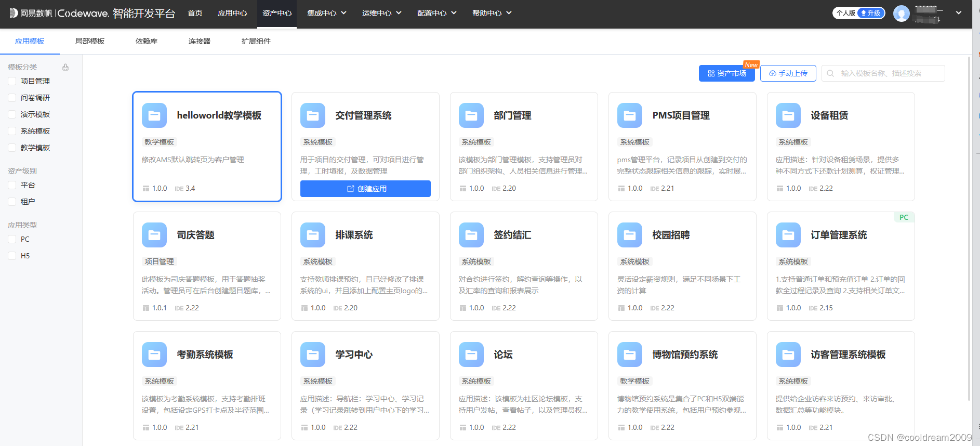Click the 部门管理 folder icon
980x446 pixels.
click(x=471, y=115)
